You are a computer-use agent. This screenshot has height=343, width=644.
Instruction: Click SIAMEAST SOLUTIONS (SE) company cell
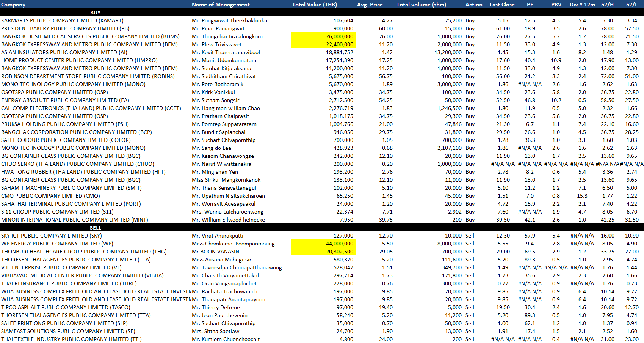68,331
